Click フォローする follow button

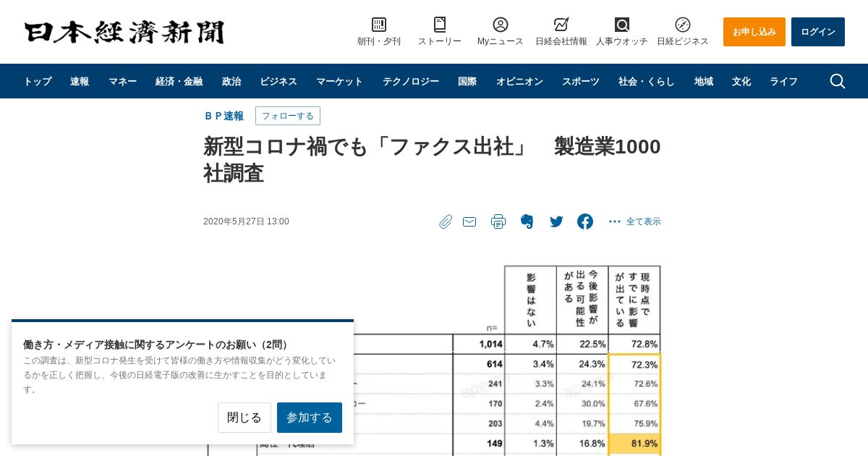[x=288, y=116]
